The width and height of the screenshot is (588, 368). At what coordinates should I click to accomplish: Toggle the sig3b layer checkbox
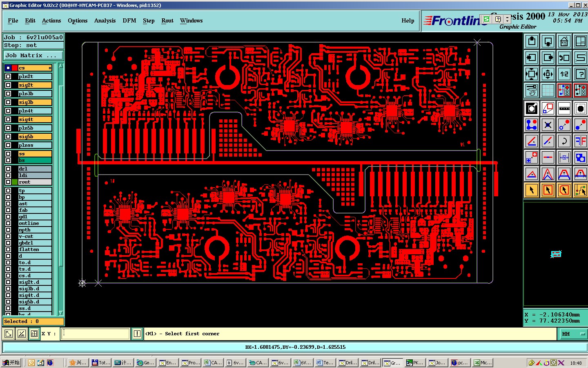(8, 102)
